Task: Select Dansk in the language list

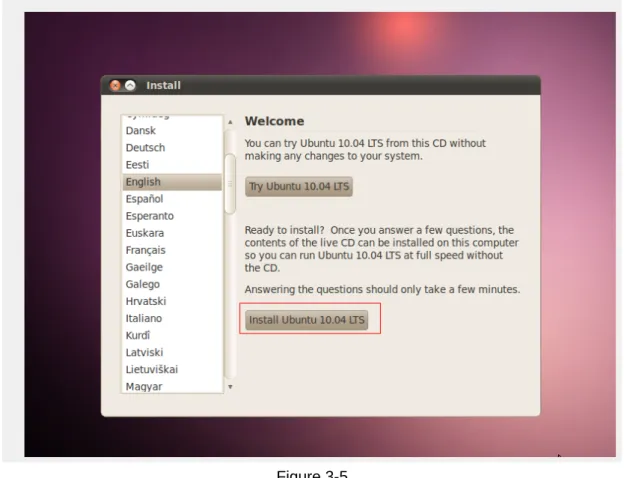Action: 172,131
